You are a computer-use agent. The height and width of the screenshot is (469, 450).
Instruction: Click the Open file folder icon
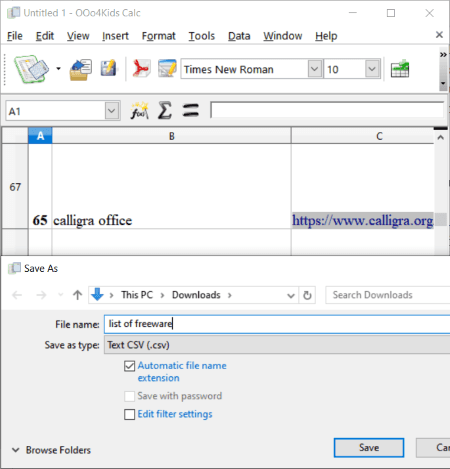tap(81, 69)
